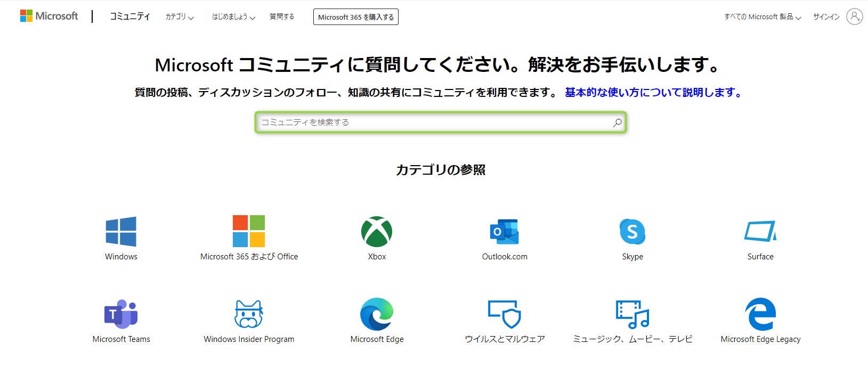
Task: Expand the カテゴリ dropdown menu
Action: [180, 17]
